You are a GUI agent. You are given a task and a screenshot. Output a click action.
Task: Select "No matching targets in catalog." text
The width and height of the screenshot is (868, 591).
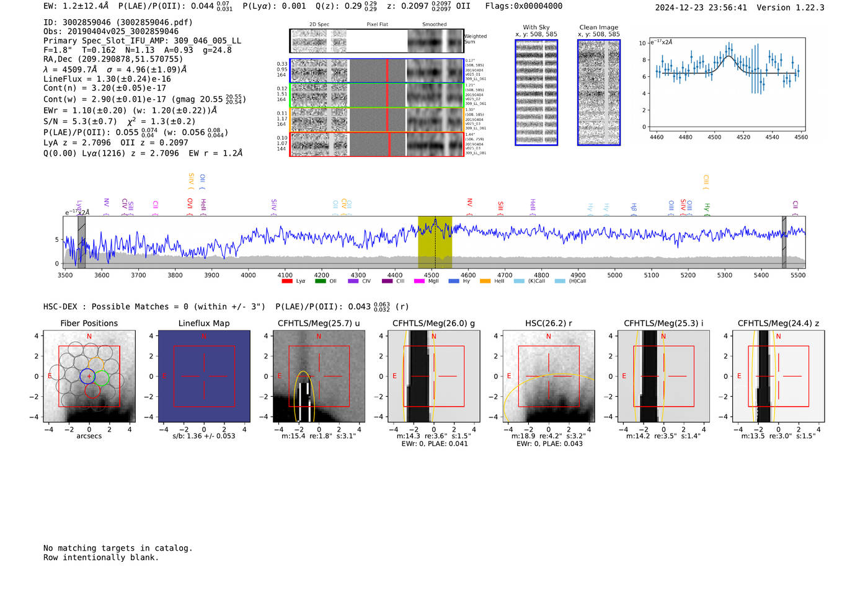click(118, 548)
